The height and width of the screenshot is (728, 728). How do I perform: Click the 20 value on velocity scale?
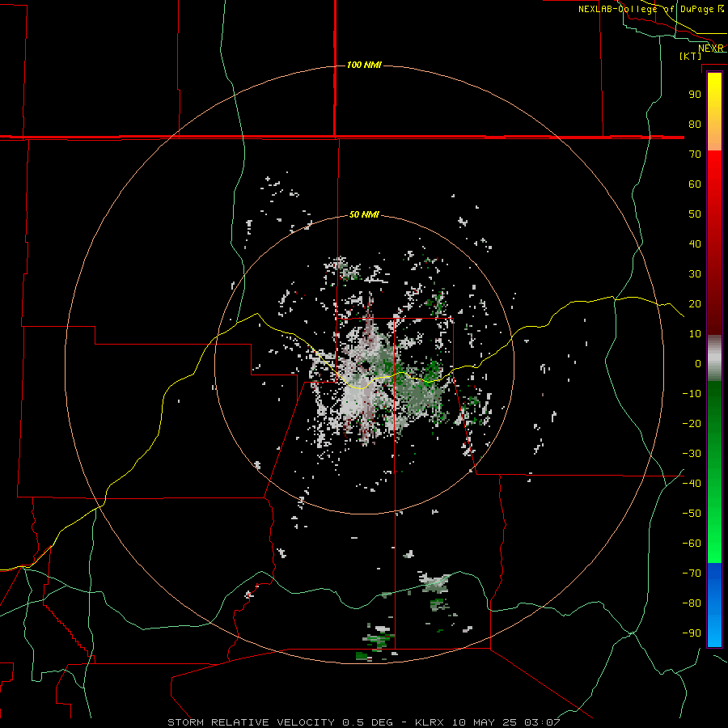tap(695, 304)
